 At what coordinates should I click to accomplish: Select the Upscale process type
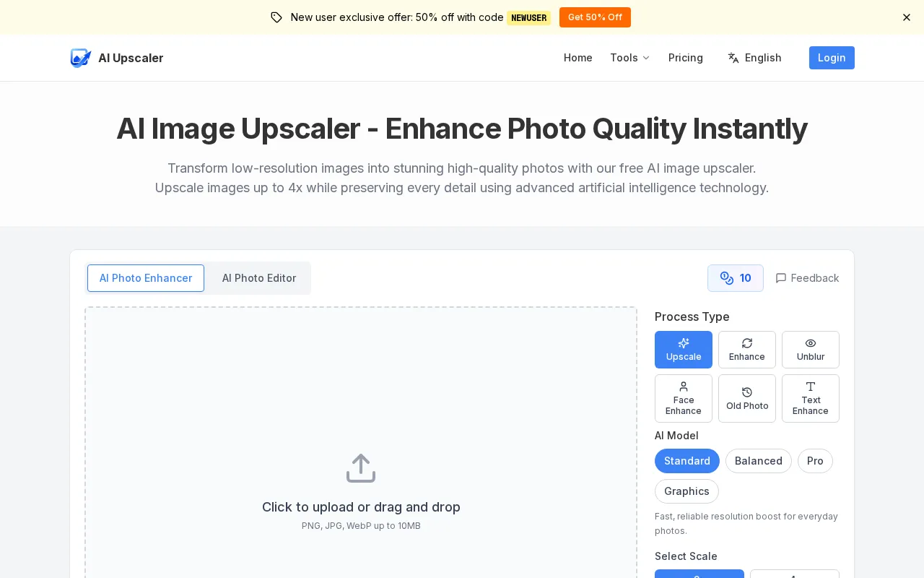[x=684, y=350]
